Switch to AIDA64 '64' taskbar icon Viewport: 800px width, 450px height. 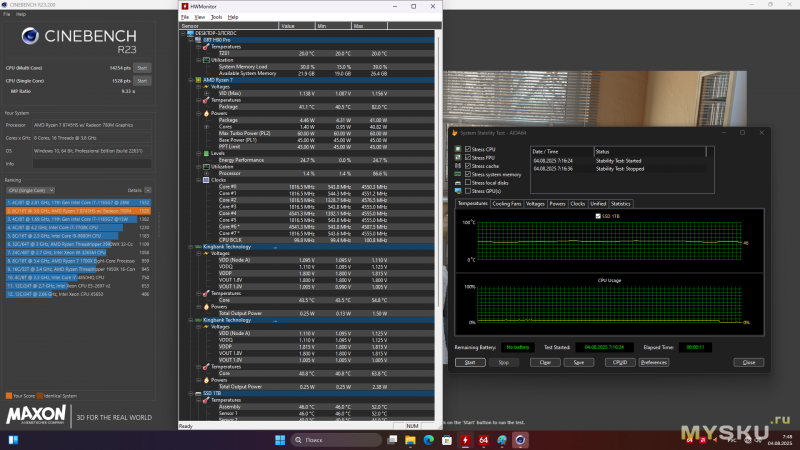[x=484, y=440]
